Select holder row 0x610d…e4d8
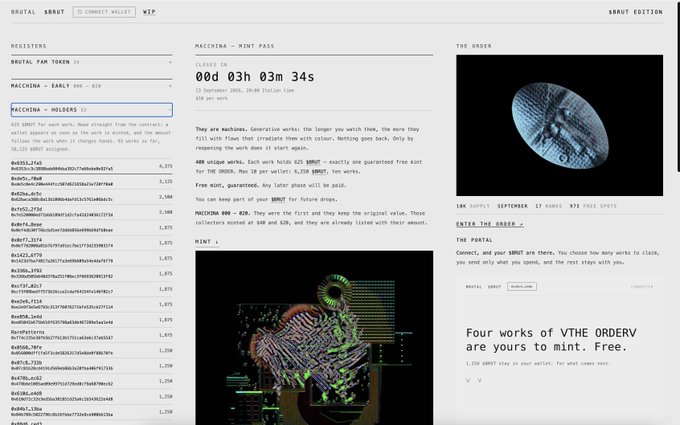Image resolution: width=680 pixels, height=425 pixels. coord(92,396)
